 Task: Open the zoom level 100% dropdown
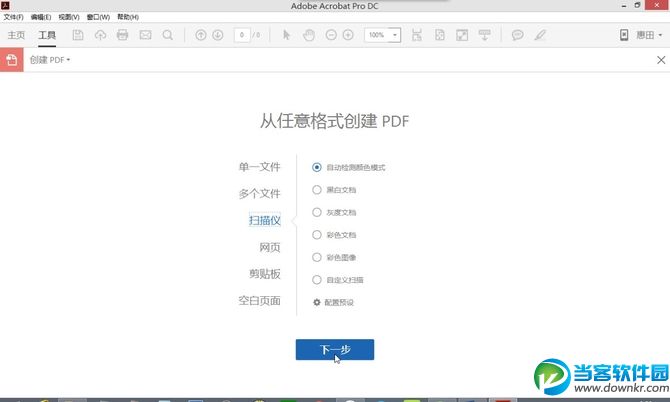[395, 35]
